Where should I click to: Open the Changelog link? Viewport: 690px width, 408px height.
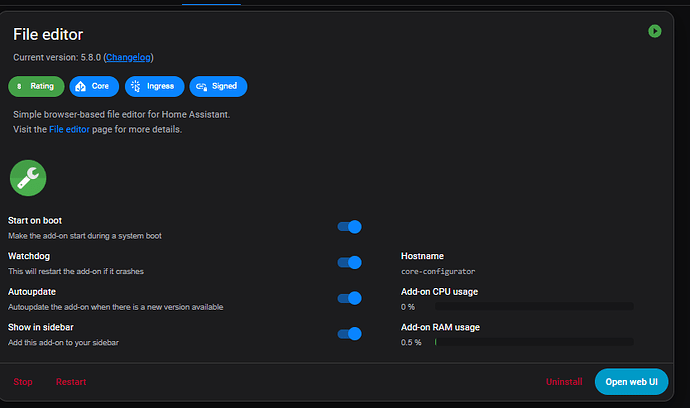click(128, 57)
